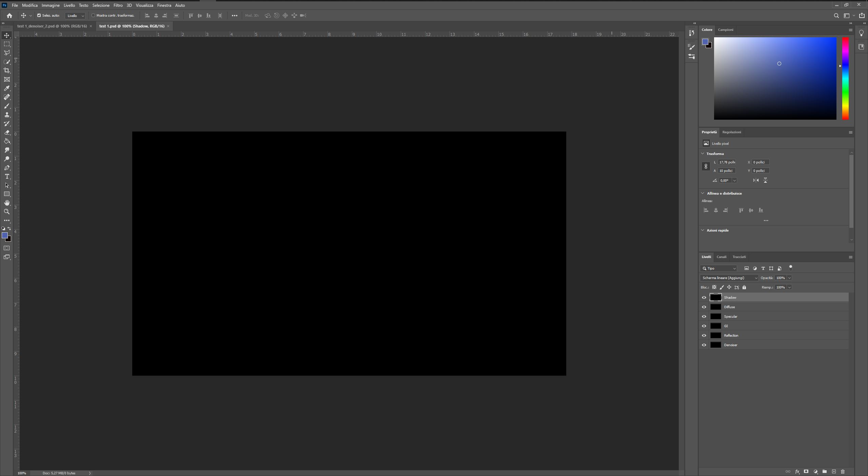Toggle the Selez. auto checkbox
The image size is (868, 476).
(x=39, y=16)
